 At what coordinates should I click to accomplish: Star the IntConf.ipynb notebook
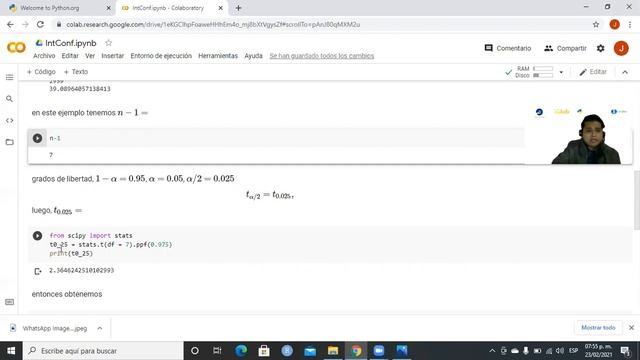pyautogui.click(x=109, y=43)
